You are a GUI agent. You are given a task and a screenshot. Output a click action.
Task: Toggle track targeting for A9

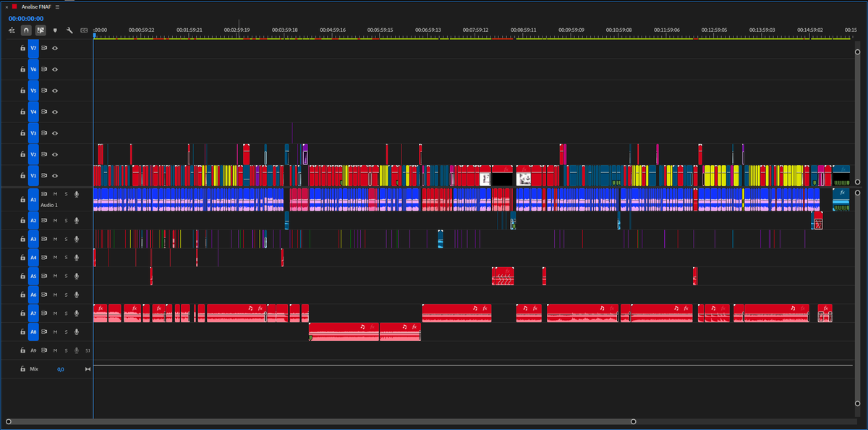33,350
